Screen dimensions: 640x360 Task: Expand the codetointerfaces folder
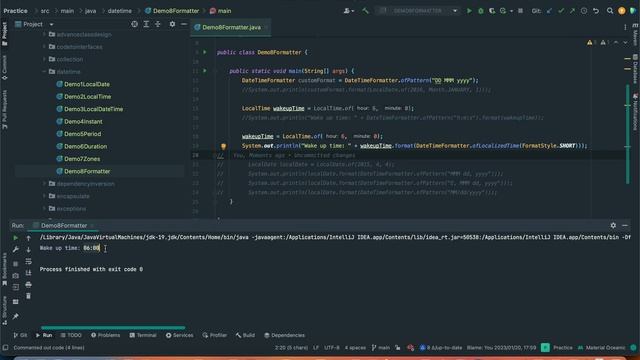coord(44,47)
